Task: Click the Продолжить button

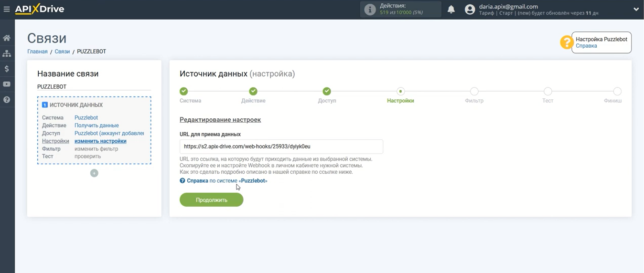Action: pyautogui.click(x=212, y=200)
